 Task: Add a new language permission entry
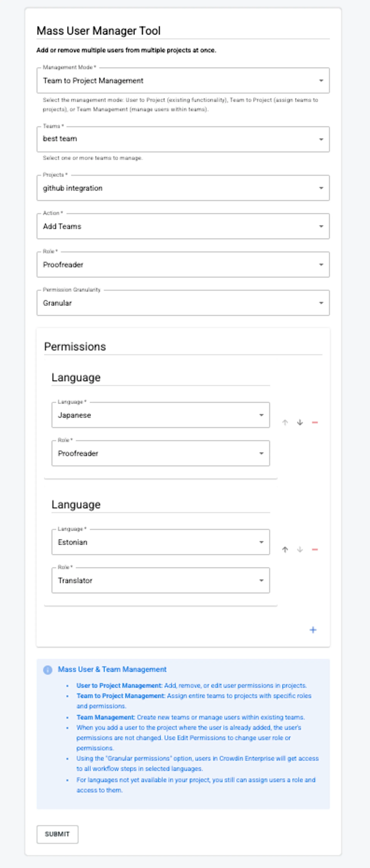click(x=313, y=630)
